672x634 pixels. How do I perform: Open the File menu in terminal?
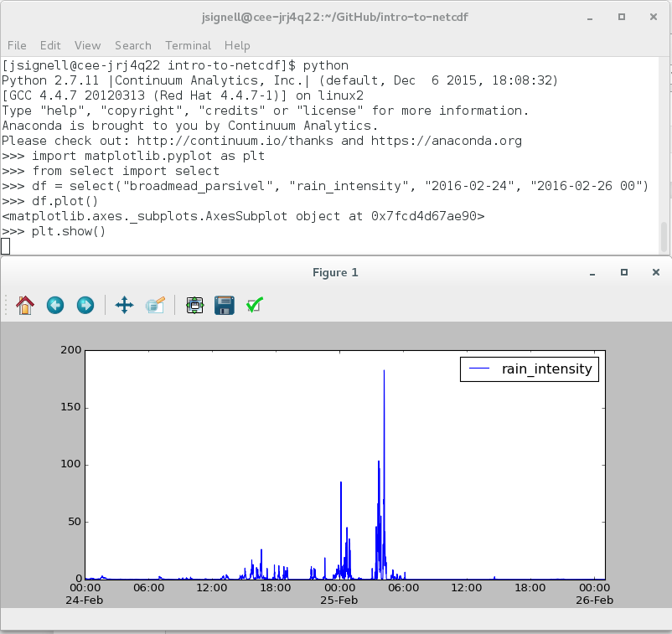pos(17,45)
